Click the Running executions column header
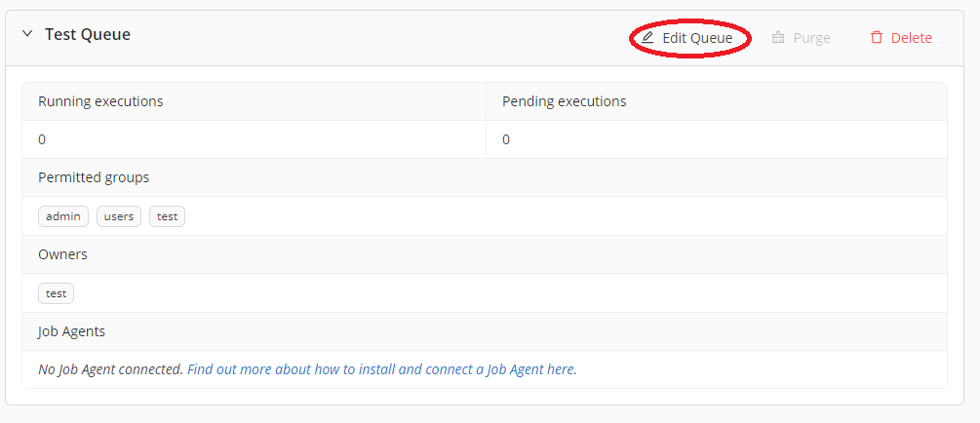The height and width of the screenshot is (423, 980). 100,101
